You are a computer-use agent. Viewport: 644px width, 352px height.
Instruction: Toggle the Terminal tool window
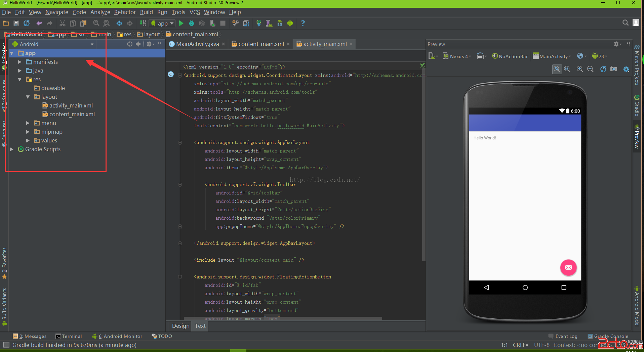[x=69, y=336]
